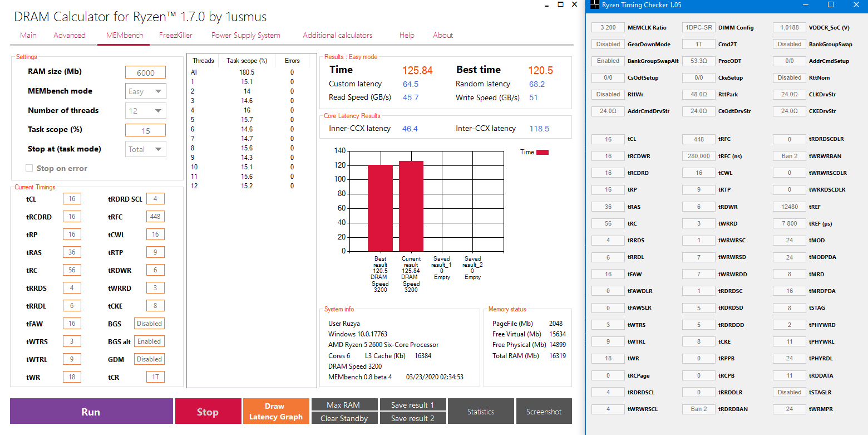Click the ProcODT field in Timing Checker
Image resolution: width=868 pixels, height=435 pixels.
(x=699, y=61)
